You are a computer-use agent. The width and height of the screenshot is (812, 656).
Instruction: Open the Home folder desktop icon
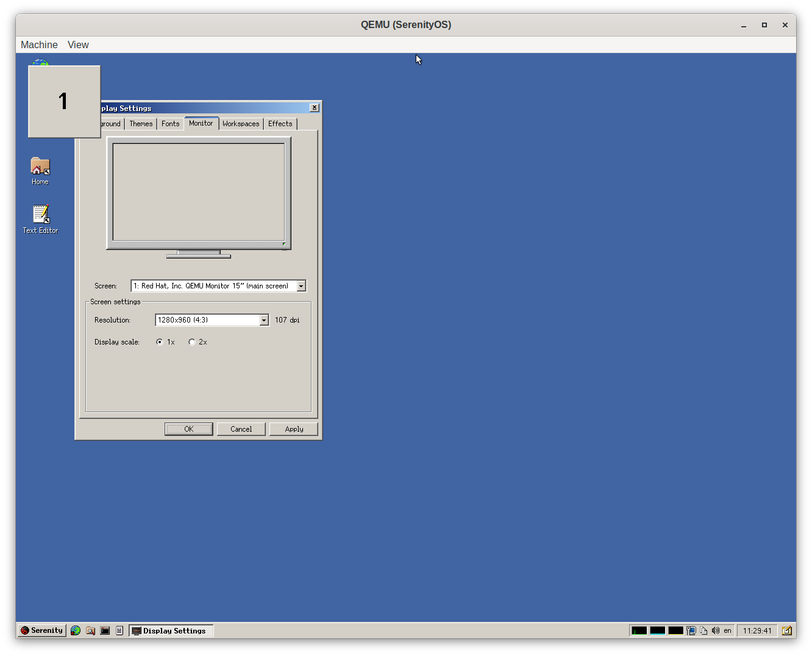(40, 170)
